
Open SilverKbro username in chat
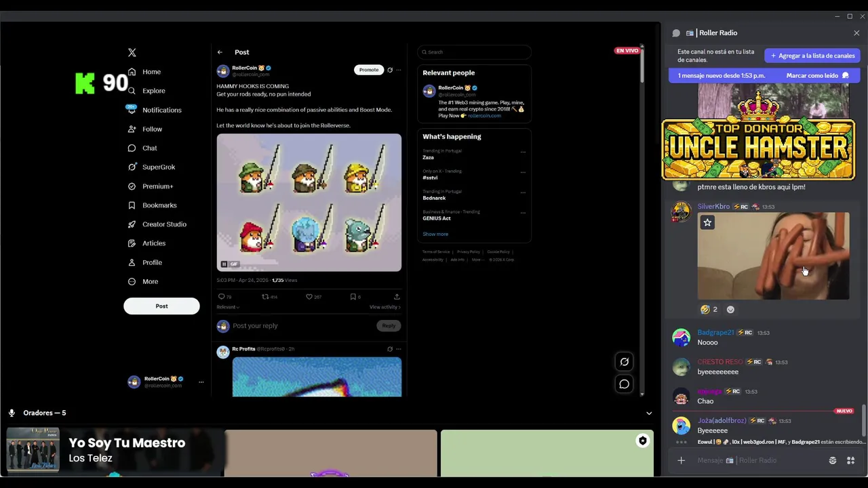(x=713, y=207)
